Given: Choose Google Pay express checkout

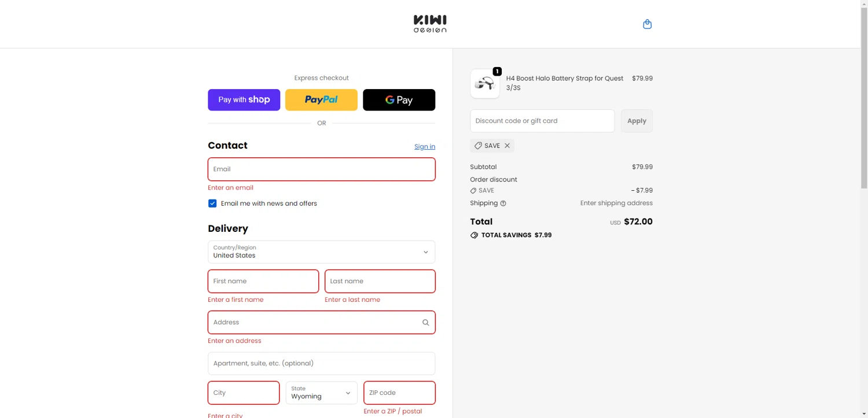Looking at the screenshot, I should tap(399, 100).
